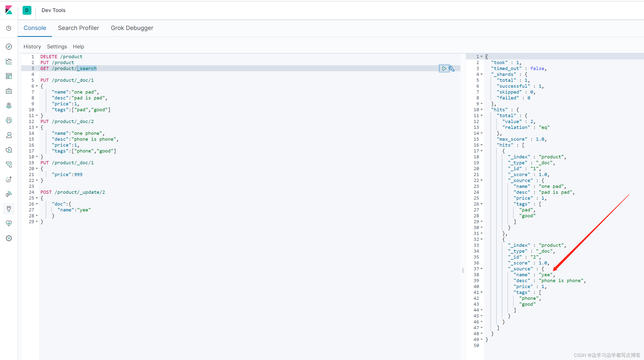Open the Stack Monitoring heartbeat icon
This screenshot has height=360, width=644.
9,223
